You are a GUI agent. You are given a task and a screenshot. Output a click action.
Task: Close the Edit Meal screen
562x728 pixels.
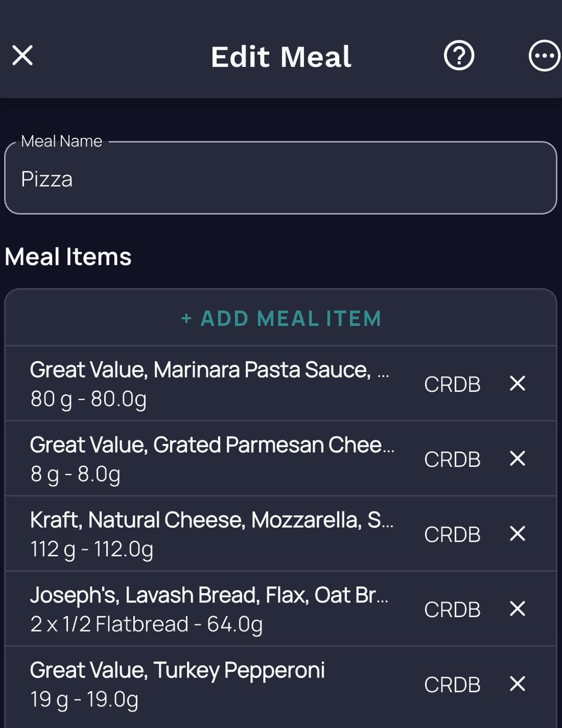[x=22, y=55]
